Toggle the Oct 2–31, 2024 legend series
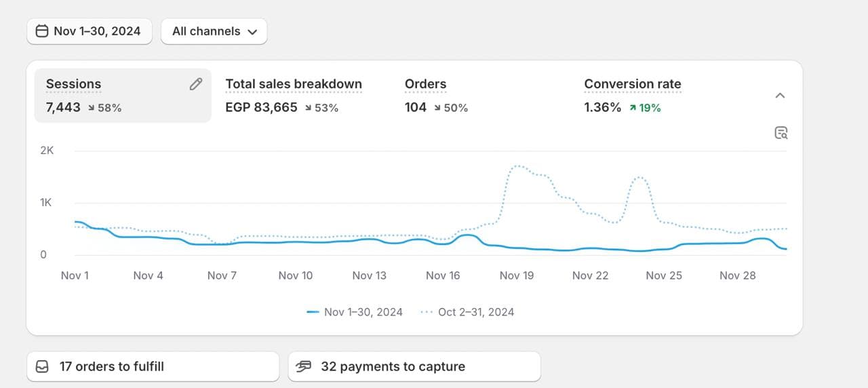The width and height of the screenshot is (868, 388). tap(468, 312)
